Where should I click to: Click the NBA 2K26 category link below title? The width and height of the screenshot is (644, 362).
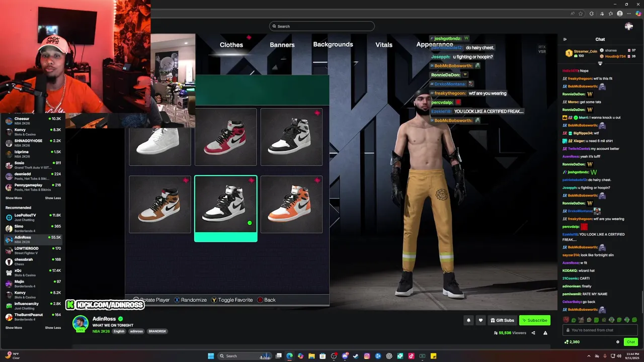click(x=101, y=331)
